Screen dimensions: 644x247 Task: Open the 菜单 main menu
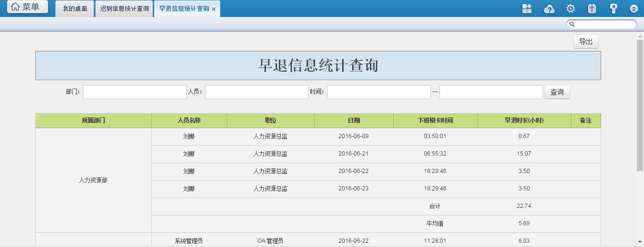(x=27, y=7)
